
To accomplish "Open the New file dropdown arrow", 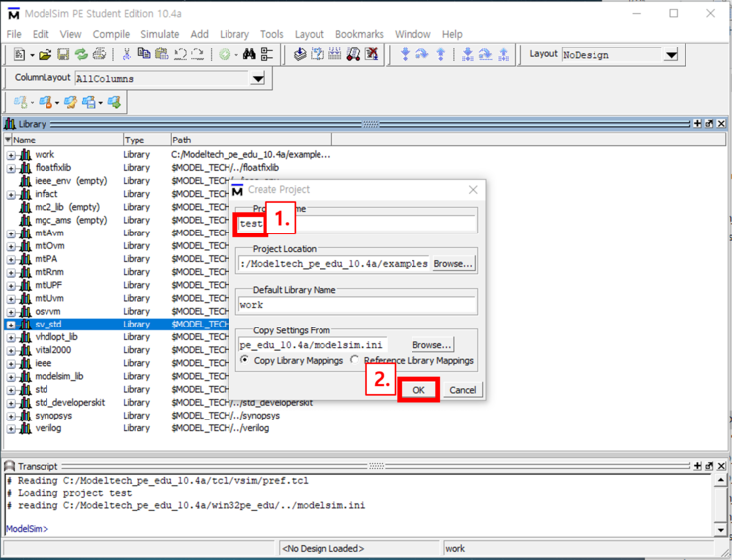I will pyautogui.click(x=32, y=55).
